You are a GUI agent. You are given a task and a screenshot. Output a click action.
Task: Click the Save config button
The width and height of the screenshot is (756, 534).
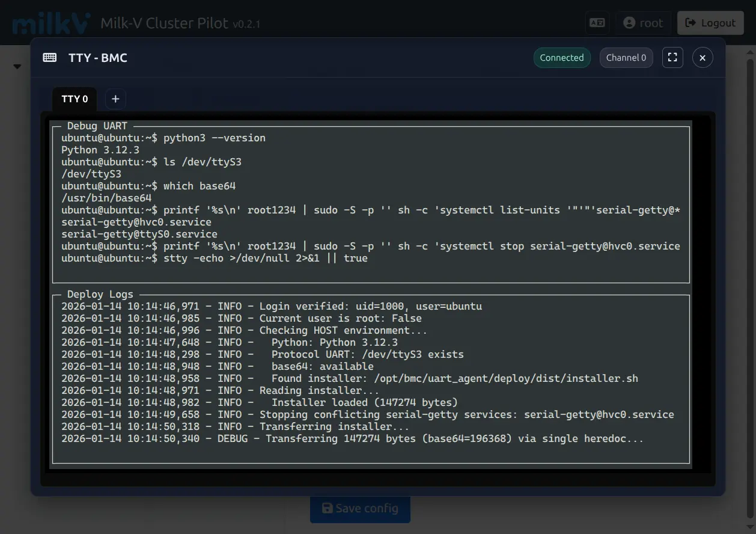click(360, 509)
